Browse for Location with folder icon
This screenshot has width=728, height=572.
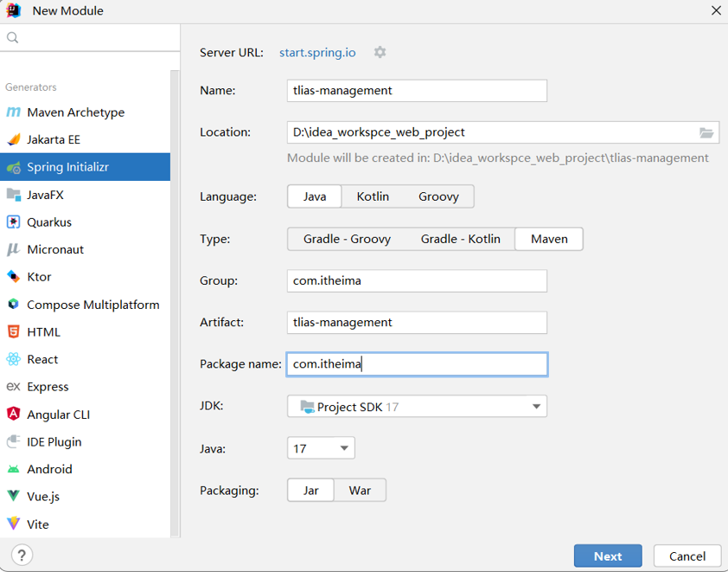point(706,132)
